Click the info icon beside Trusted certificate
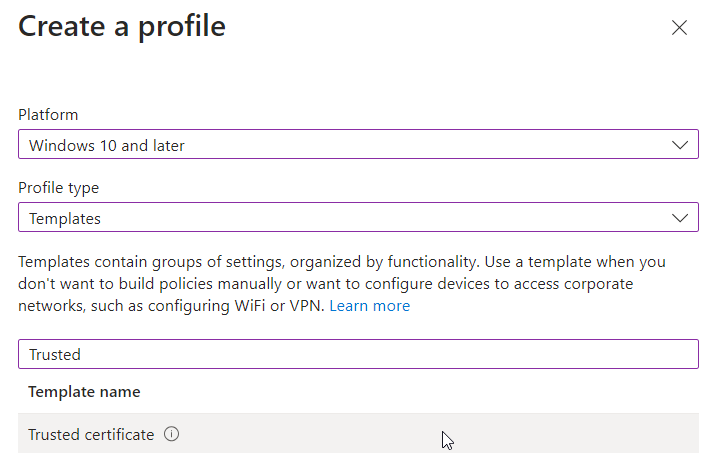The height and width of the screenshot is (474, 716). 171,435
